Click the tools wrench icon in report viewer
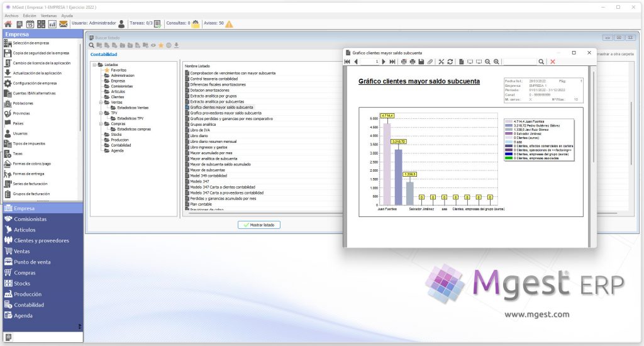This screenshot has height=346, width=644. click(x=441, y=62)
